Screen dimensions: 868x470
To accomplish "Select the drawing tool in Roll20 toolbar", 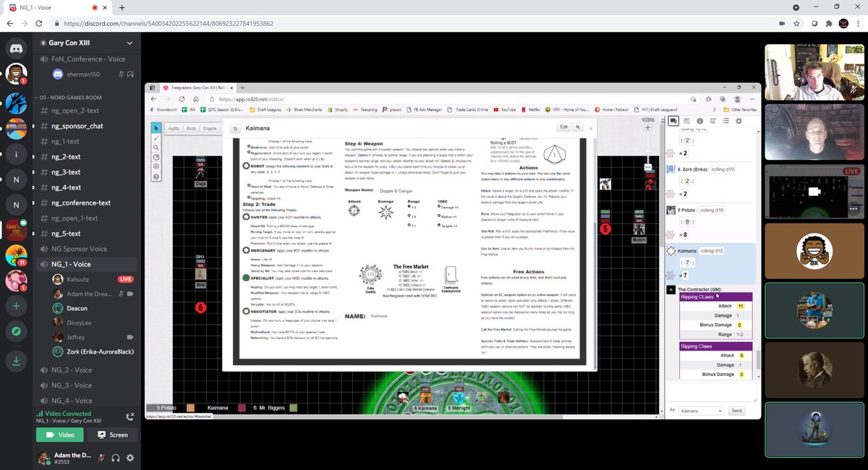I will pyautogui.click(x=156, y=139).
